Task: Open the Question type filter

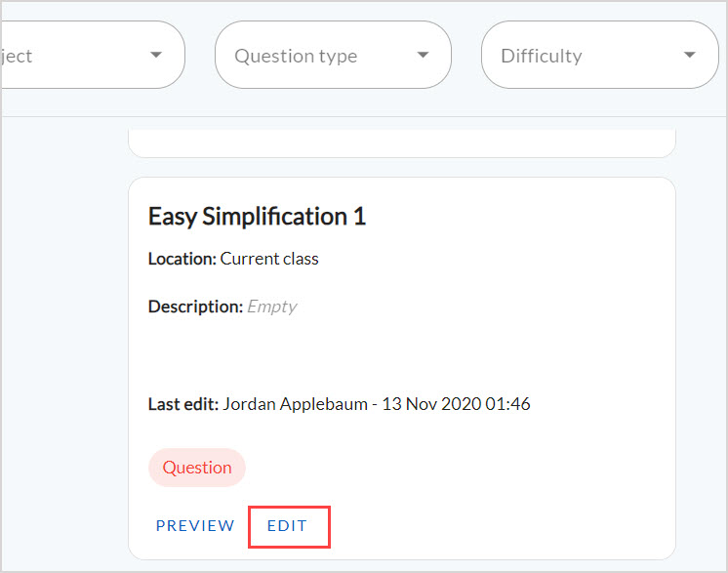Action: (x=312, y=56)
